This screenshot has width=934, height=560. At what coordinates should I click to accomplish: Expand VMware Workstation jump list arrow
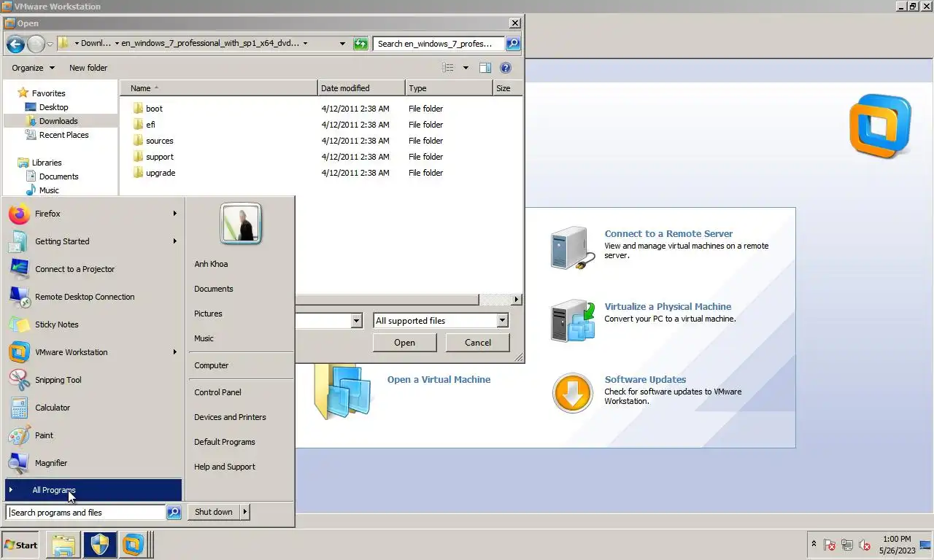[174, 352]
